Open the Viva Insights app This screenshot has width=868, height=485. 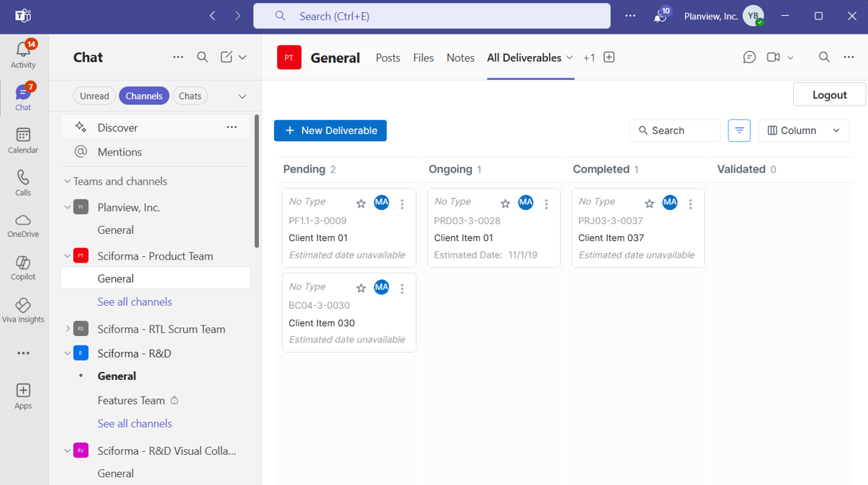[23, 310]
